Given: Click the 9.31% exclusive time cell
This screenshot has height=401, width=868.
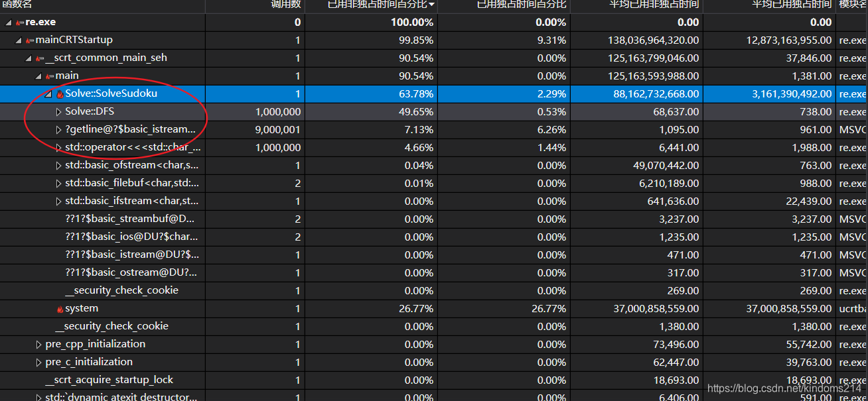Looking at the screenshot, I should [x=504, y=40].
